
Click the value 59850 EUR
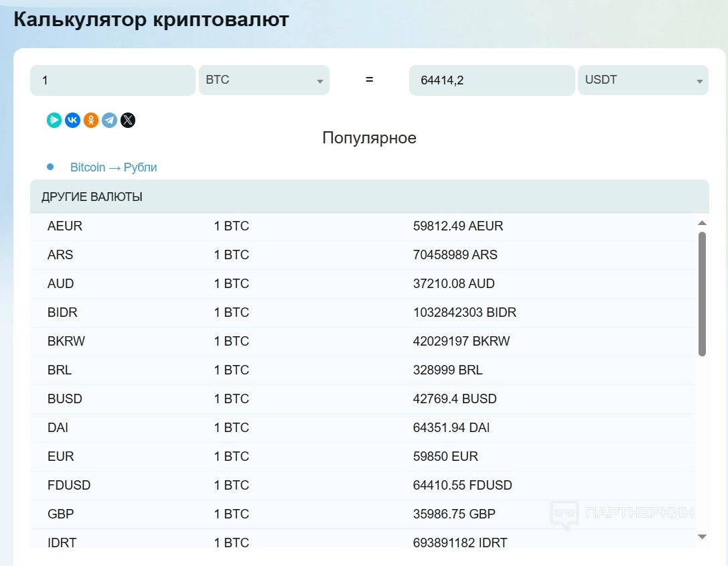click(x=445, y=456)
